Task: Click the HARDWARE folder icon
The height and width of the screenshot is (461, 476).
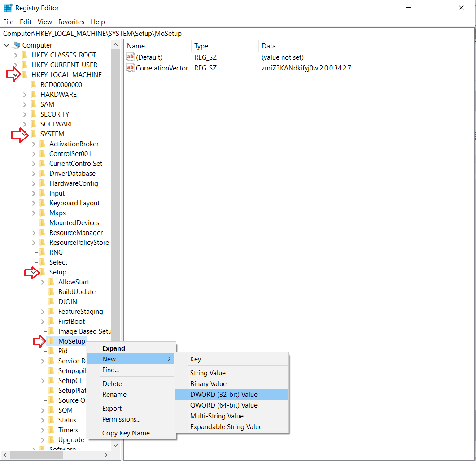Action: coord(34,94)
